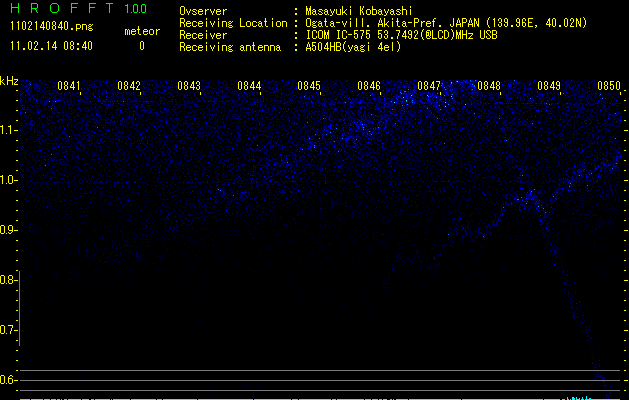
Task: Click the date stamp 11.02.14 08:40
Action: pyautogui.click(x=51, y=46)
